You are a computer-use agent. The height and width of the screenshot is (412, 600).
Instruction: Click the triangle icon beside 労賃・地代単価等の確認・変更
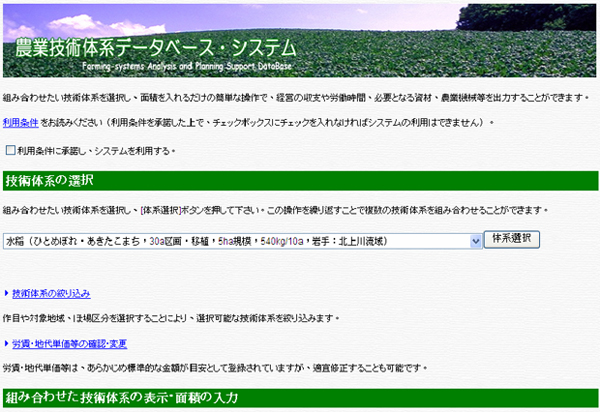6,343
